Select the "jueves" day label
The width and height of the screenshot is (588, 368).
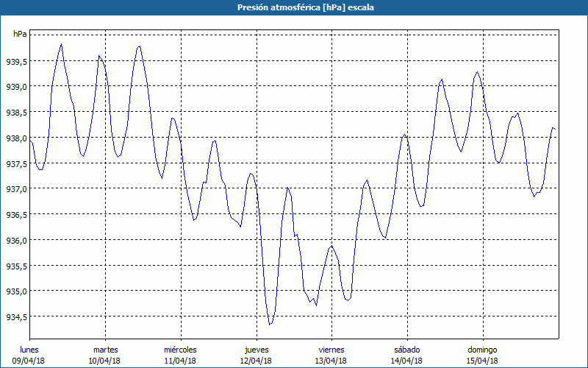pos(256,349)
